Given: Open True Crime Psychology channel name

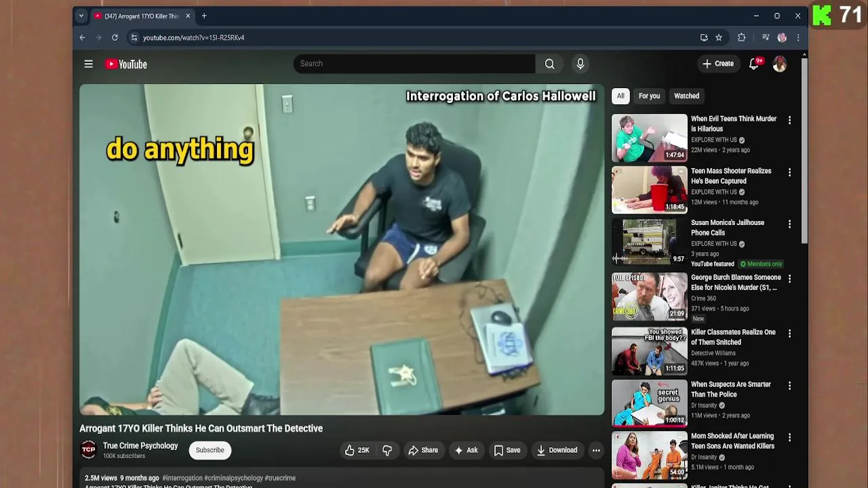Looking at the screenshot, I should point(140,445).
